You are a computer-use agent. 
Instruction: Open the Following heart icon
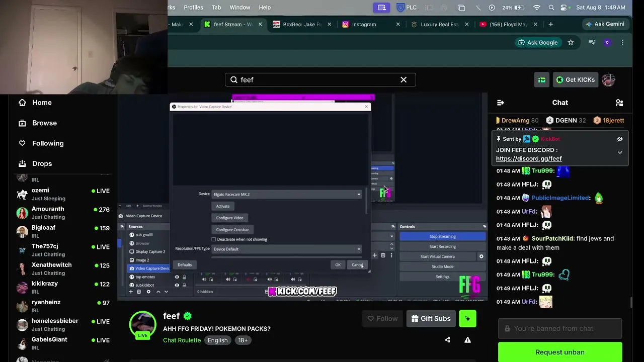pyautogui.click(x=22, y=143)
